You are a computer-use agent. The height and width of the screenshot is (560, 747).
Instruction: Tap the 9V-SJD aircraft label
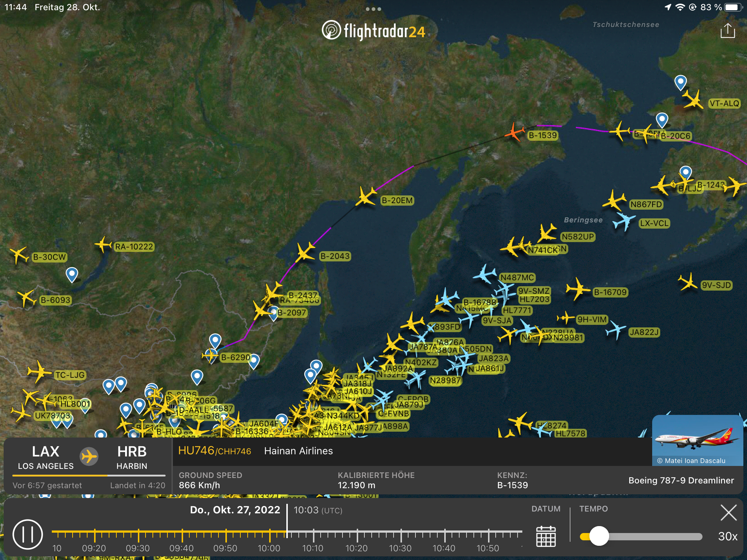tap(716, 285)
